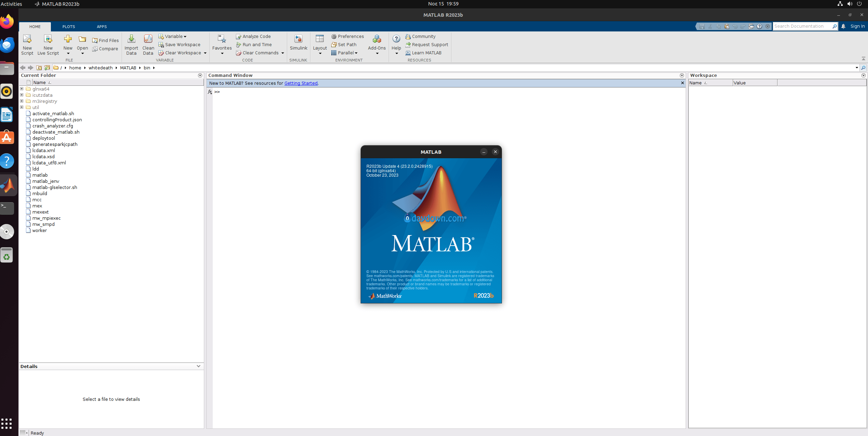Expand the icutzdata folder
The image size is (868, 436).
(x=22, y=95)
